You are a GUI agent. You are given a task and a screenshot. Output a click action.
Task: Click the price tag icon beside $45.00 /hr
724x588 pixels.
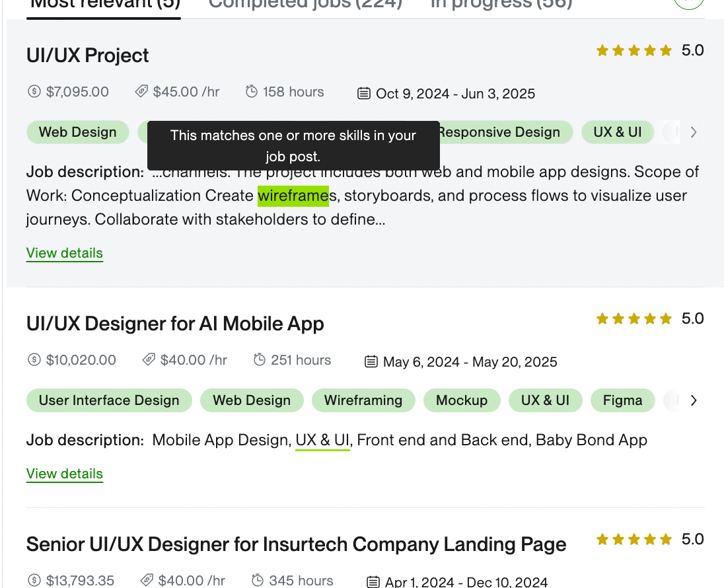141,91
